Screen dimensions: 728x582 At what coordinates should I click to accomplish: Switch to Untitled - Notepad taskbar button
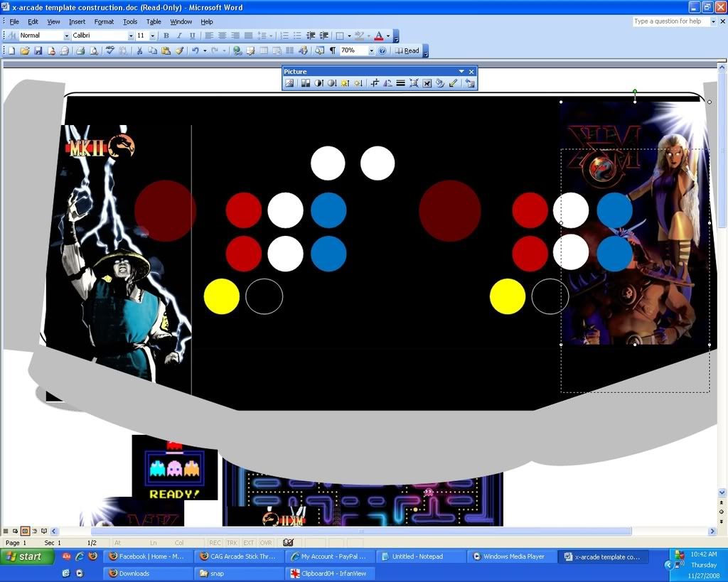click(422, 556)
